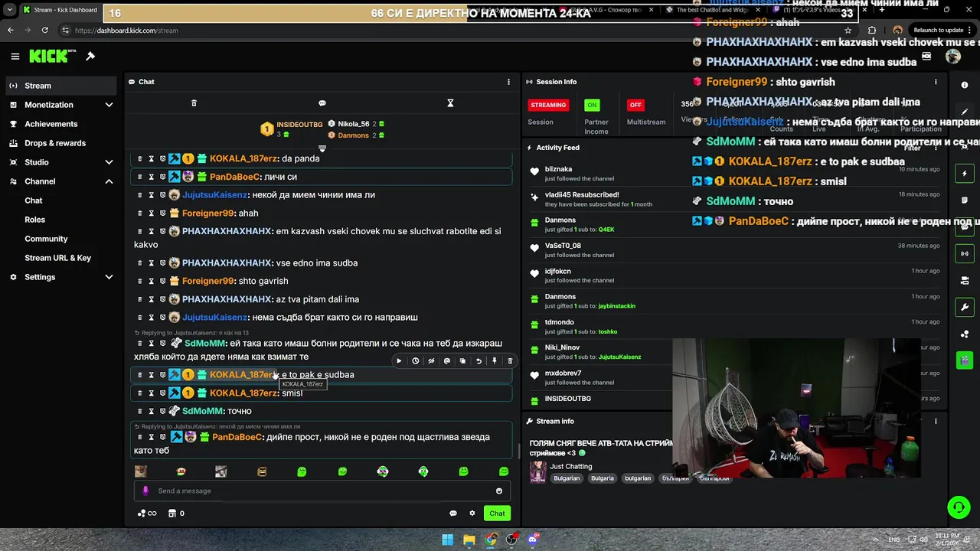980x551 pixels.
Task: Click the Kick logo
Action: pyautogui.click(x=52, y=56)
